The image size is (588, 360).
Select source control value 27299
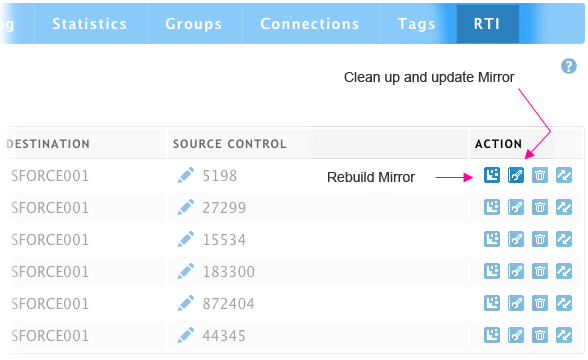click(224, 207)
